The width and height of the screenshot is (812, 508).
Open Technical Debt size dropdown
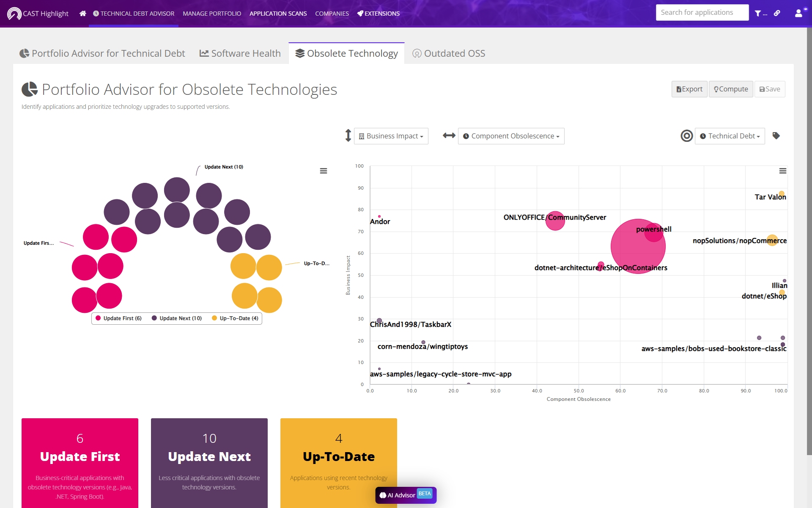(730, 136)
